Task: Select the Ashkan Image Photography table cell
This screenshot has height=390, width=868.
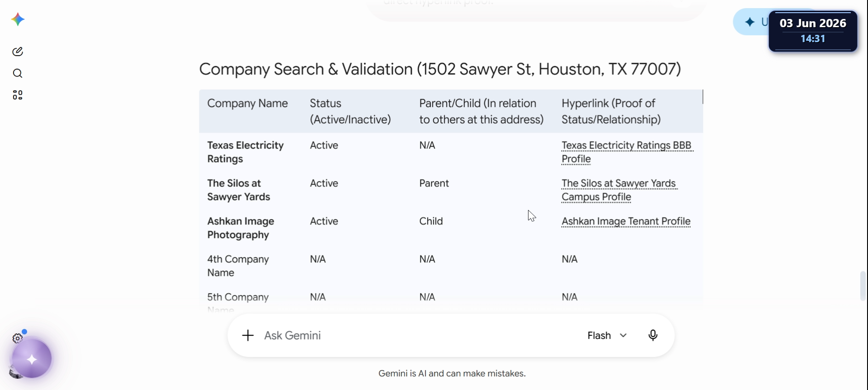Action: (241, 228)
